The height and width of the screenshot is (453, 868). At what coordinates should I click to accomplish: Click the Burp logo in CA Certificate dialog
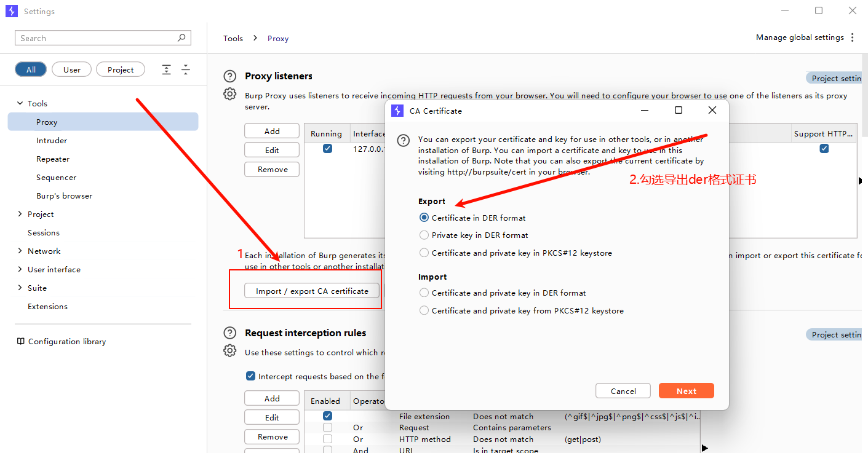tap(397, 111)
